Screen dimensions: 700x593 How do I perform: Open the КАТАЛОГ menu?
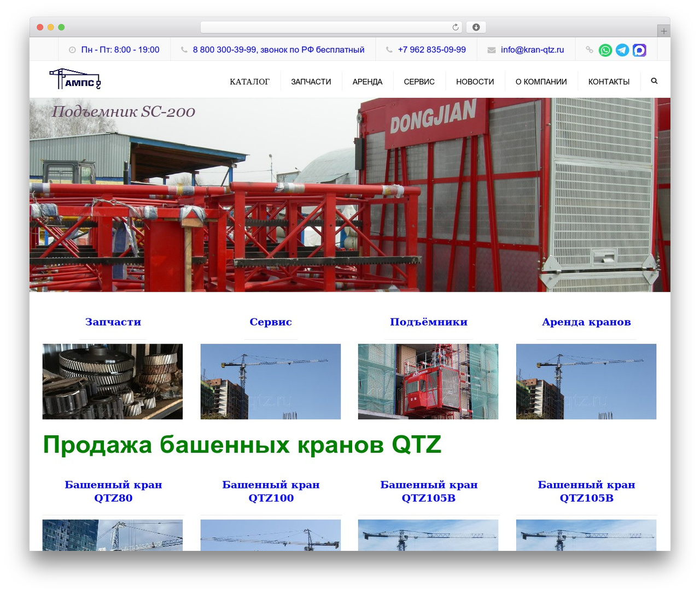[249, 82]
